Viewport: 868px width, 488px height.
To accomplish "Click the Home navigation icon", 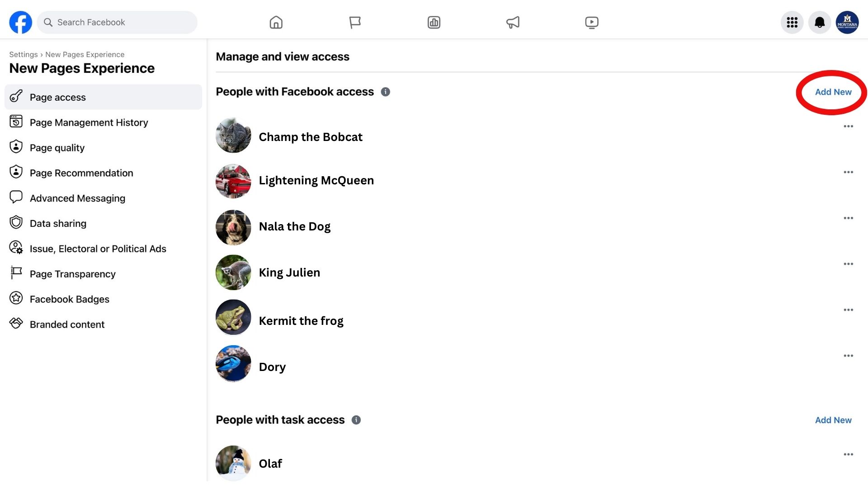I will coord(276,22).
